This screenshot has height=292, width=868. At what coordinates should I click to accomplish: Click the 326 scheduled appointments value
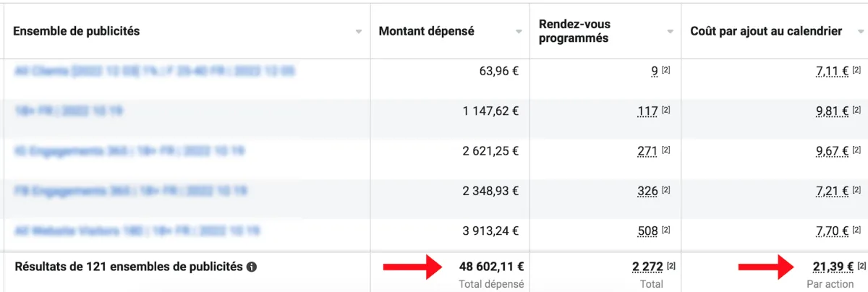(647, 192)
